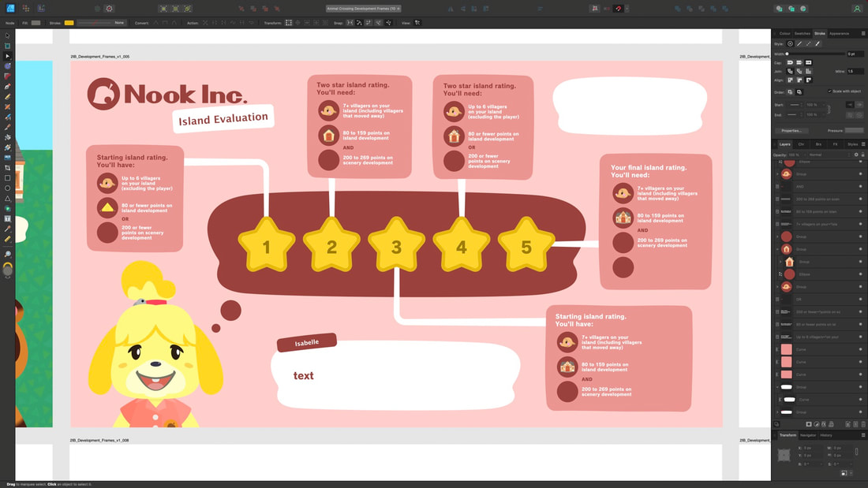Select the Artboard tool
Screen dimensions: 868x488
(x=7, y=46)
